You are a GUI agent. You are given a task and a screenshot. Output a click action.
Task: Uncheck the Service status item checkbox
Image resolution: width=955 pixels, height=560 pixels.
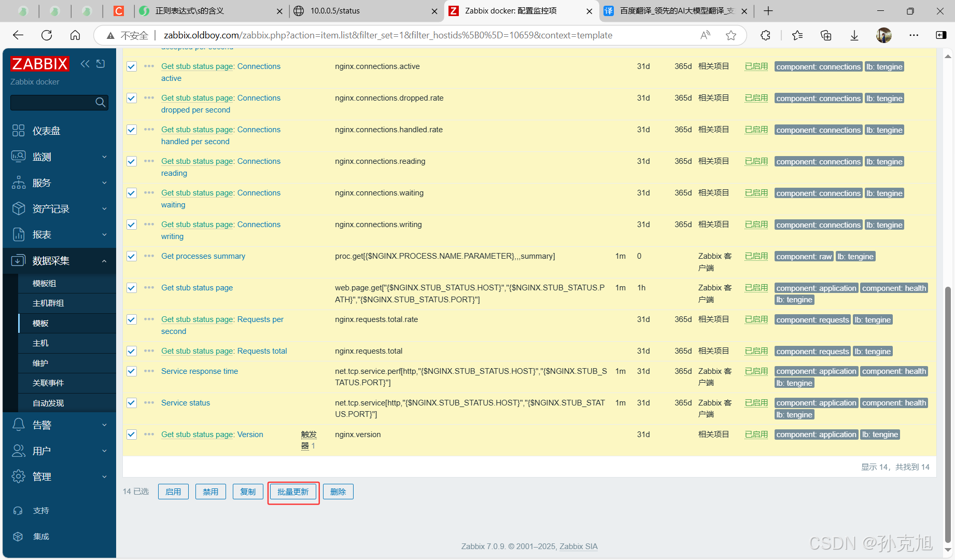132,403
